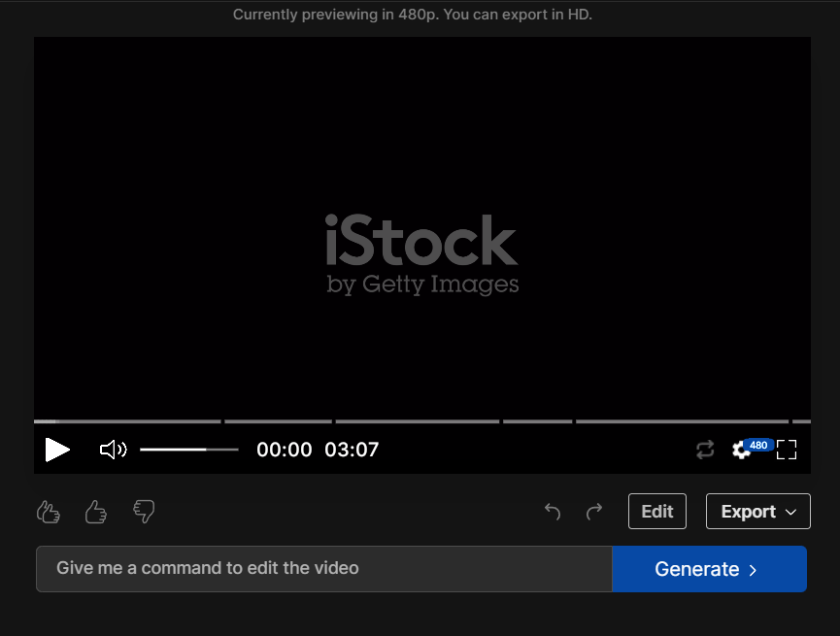840x636 pixels.
Task: Undo the last edit
Action: [x=553, y=512]
